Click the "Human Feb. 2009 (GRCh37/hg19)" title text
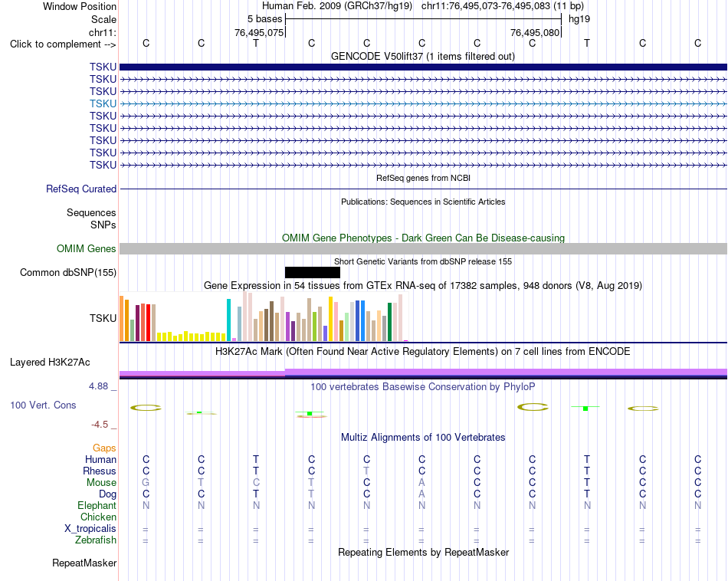This screenshot has width=728, height=581. point(337,6)
